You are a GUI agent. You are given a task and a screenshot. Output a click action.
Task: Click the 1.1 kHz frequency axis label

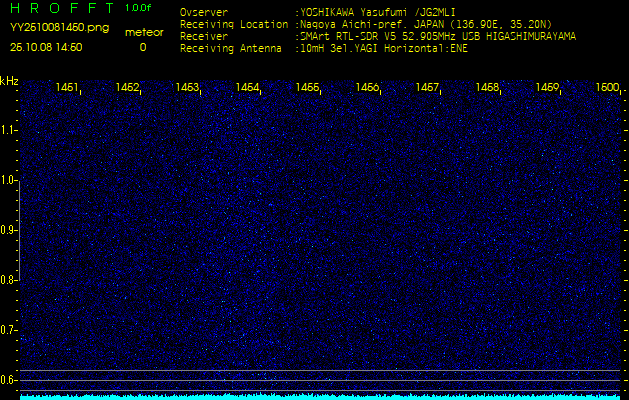(9, 130)
